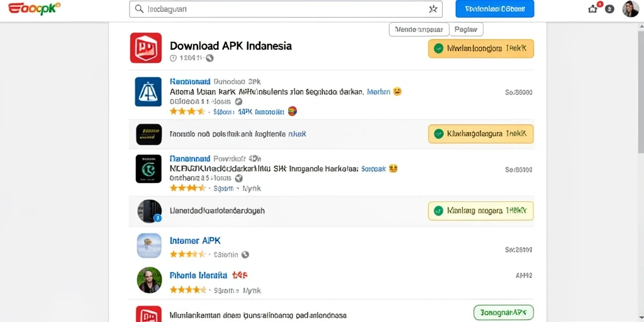Click the page vertical scrollbar thumb
Image resolution: width=644 pixels, height=322 pixels.
tap(641, 93)
